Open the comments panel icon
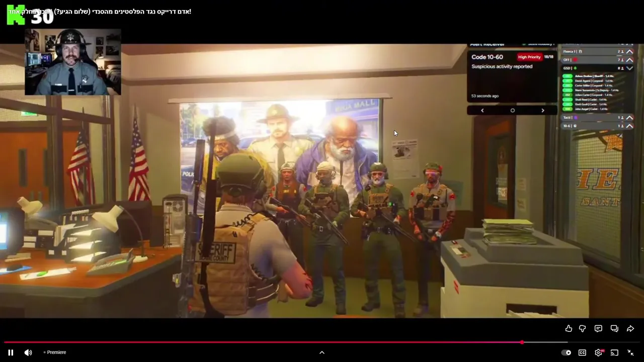 [598, 328]
